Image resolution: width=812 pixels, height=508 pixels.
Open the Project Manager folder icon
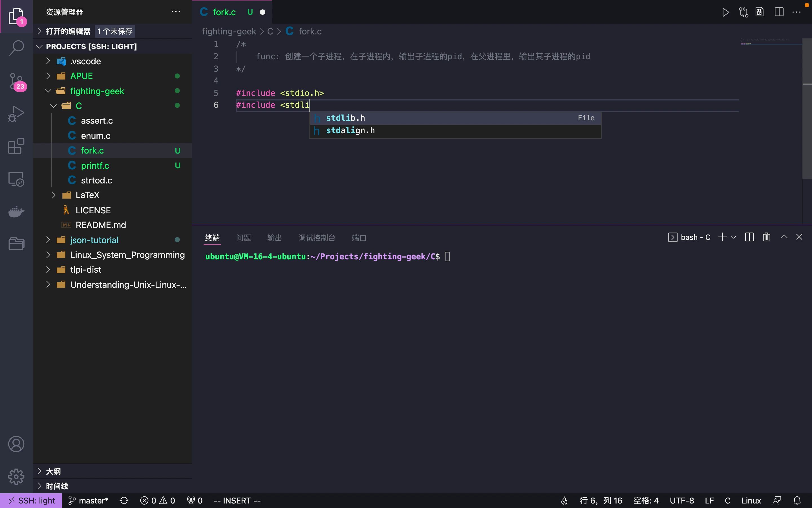(16, 244)
